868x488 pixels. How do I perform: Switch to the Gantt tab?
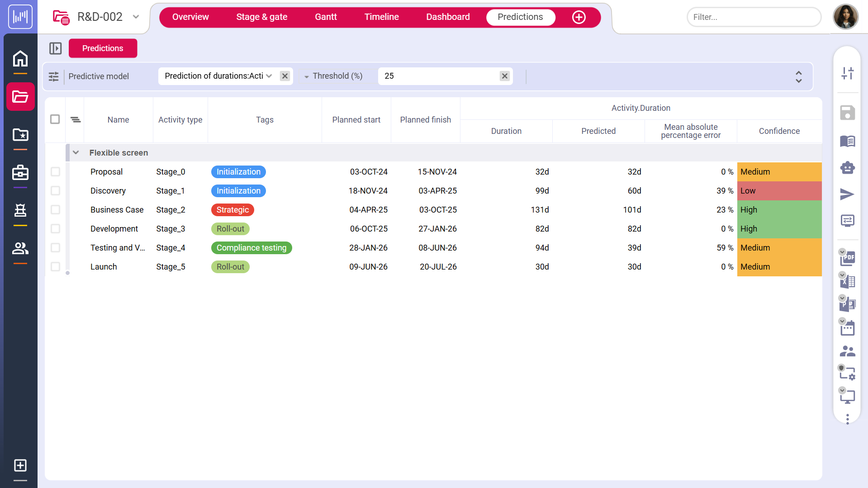point(325,17)
